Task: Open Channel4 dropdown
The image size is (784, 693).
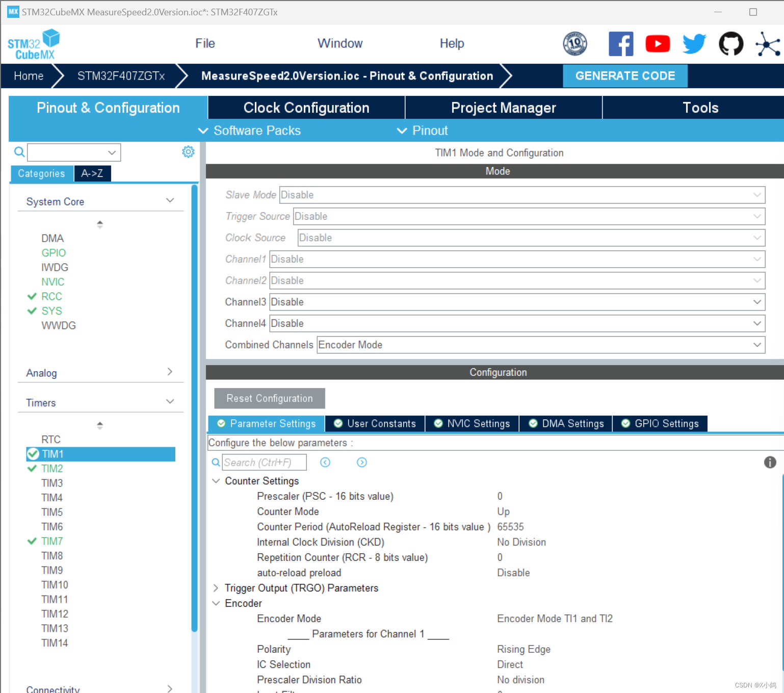Action: coord(517,323)
